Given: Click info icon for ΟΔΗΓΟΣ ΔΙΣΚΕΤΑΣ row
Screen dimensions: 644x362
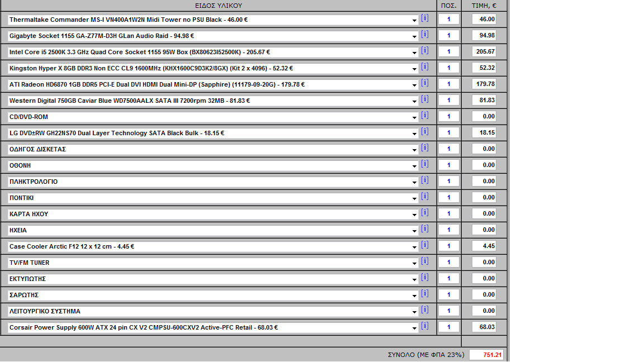Looking at the screenshot, I should pos(425,147).
